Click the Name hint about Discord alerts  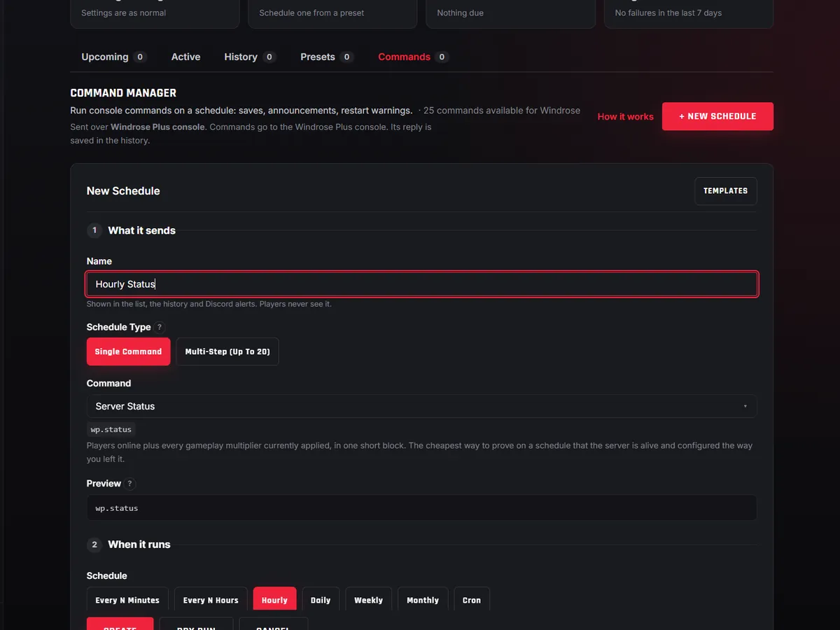point(209,304)
